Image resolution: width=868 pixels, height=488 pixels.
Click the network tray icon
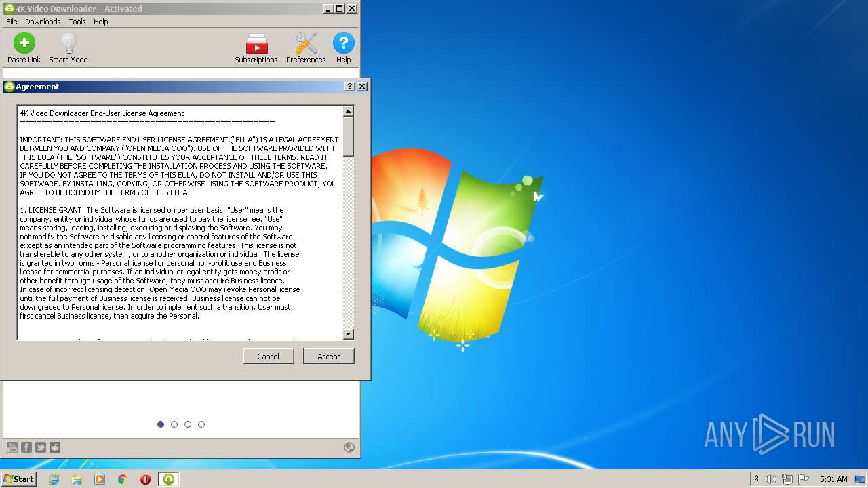pyautogui.click(x=787, y=479)
